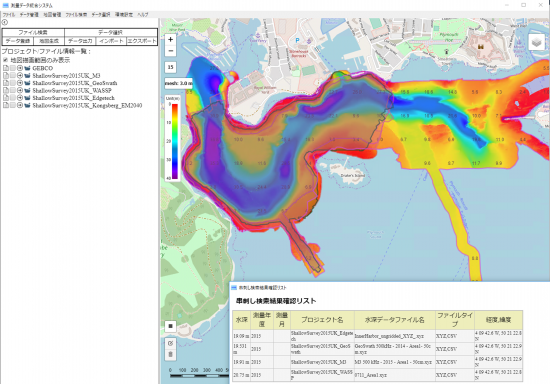Click the 地図生成 button

[49, 41]
